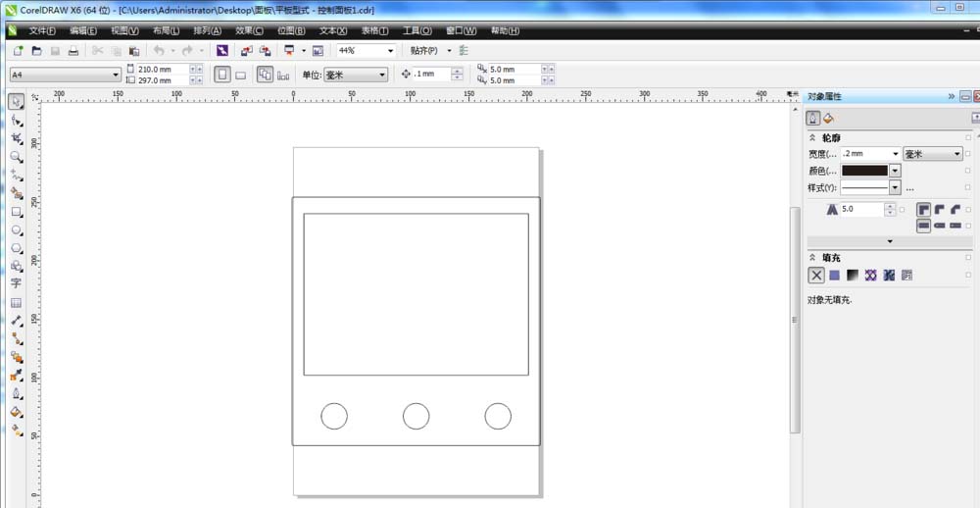
Task: Expand the outline style (样式) dropdown
Action: (x=895, y=187)
